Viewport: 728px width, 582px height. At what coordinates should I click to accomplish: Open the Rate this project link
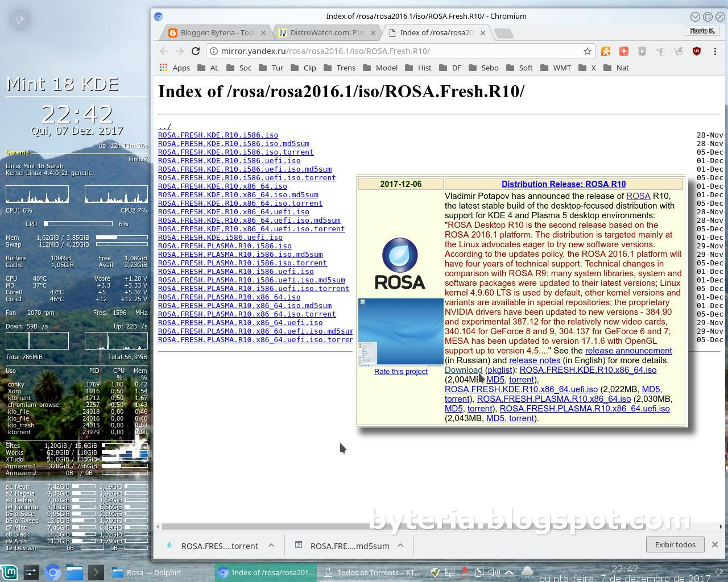[x=400, y=371]
